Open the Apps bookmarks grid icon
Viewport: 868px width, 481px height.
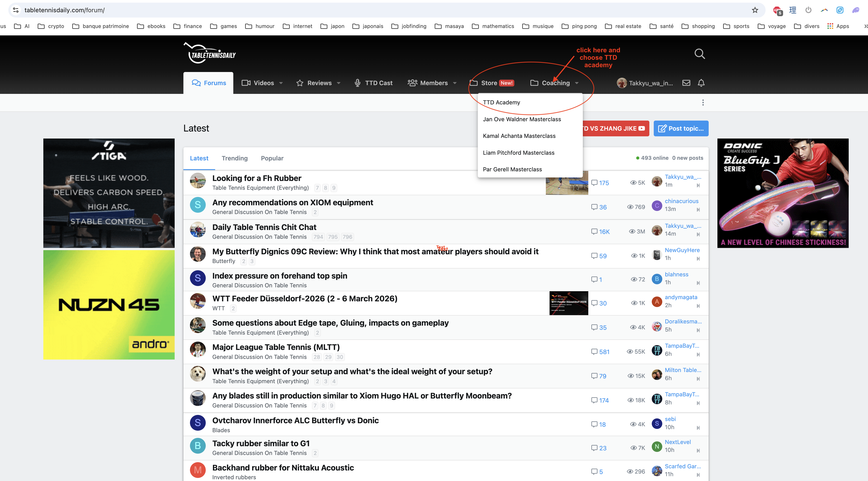(x=830, y=26)
